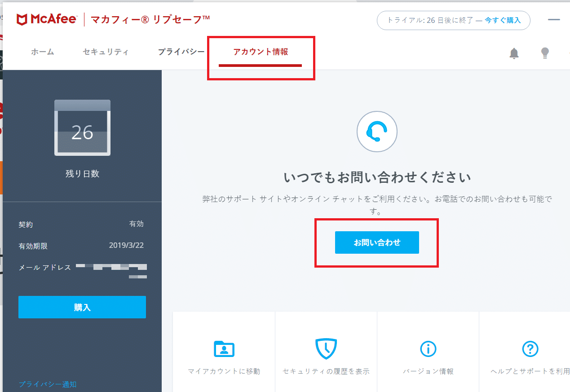Click the McAfee logo
The image size is (570, 392).
[46, 19]
